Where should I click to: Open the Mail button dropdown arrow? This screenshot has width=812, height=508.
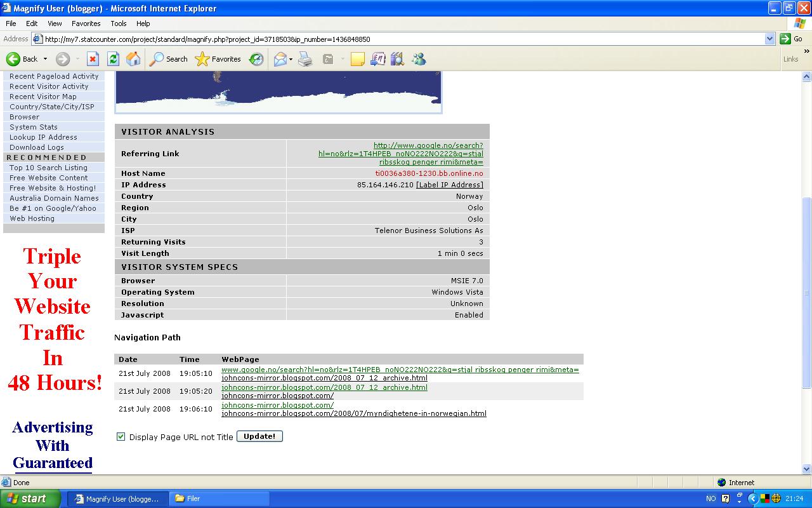pyautogui.click(x=291, y=59)
